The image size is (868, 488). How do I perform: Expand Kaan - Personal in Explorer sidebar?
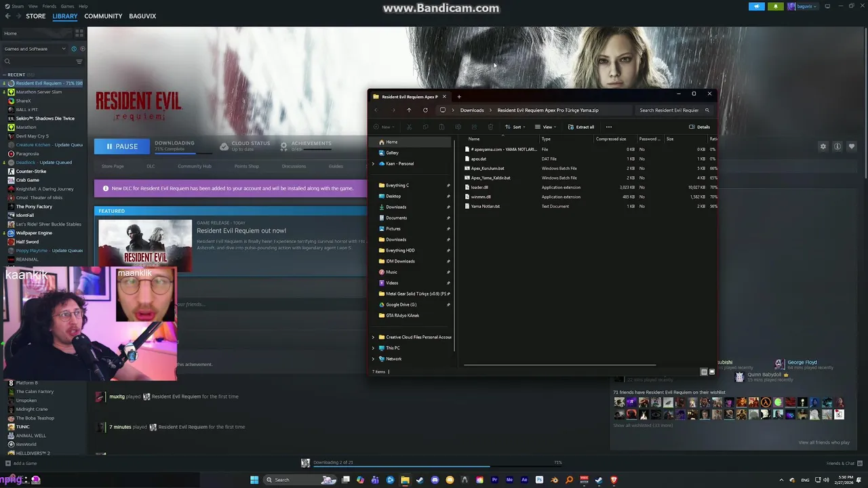[373, 163]
